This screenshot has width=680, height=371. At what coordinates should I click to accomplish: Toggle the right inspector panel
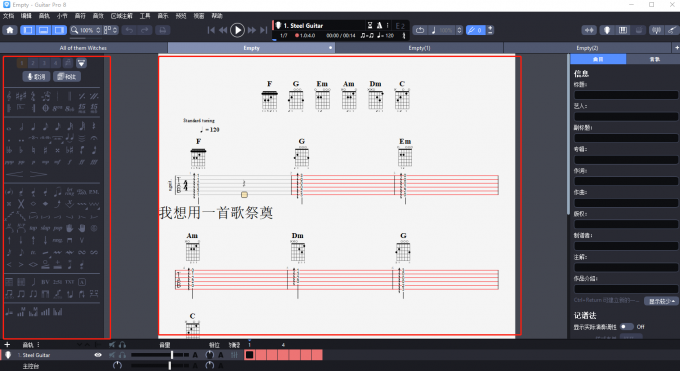59,30
